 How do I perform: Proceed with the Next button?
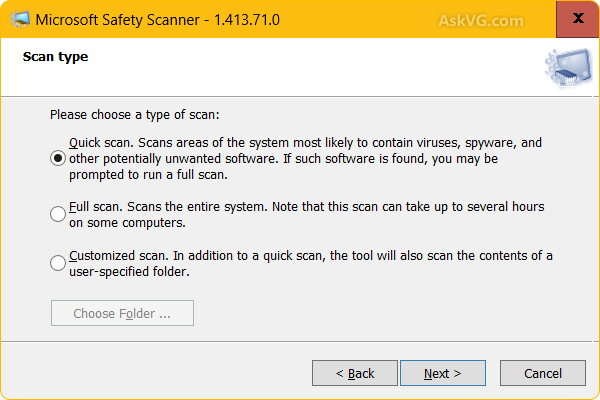click(x=443, y=373)
